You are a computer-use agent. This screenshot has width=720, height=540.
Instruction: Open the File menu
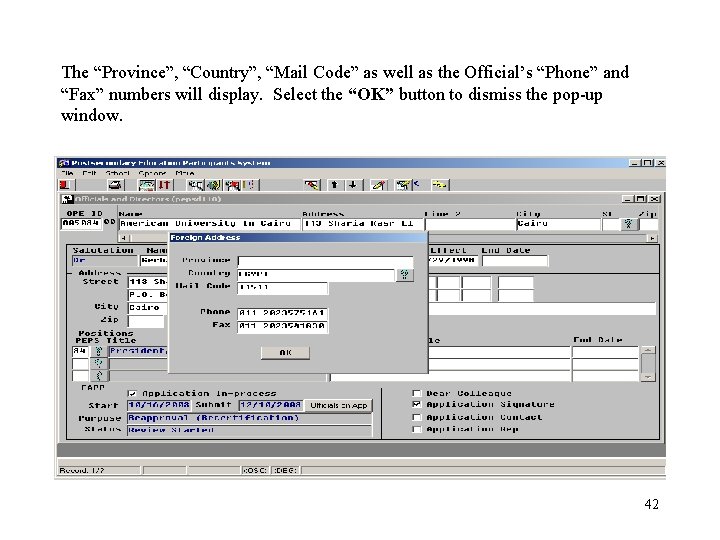(68, 174)
